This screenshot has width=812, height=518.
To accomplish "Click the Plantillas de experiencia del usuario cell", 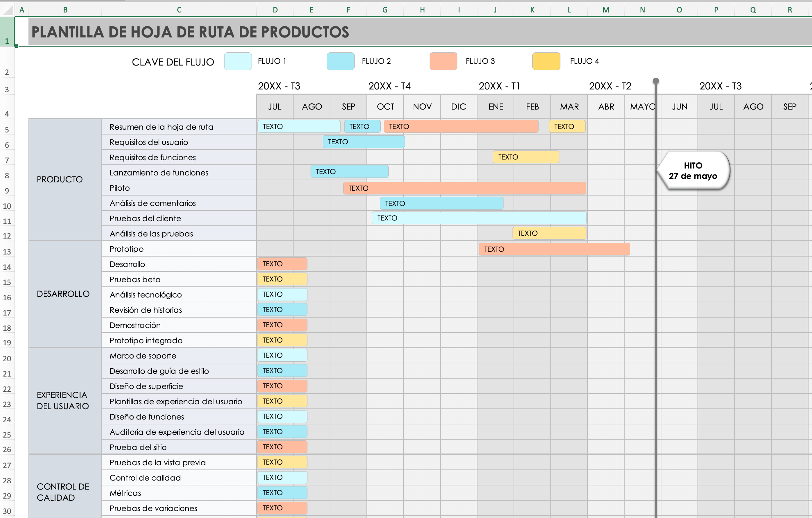I will tap(179, 402).
